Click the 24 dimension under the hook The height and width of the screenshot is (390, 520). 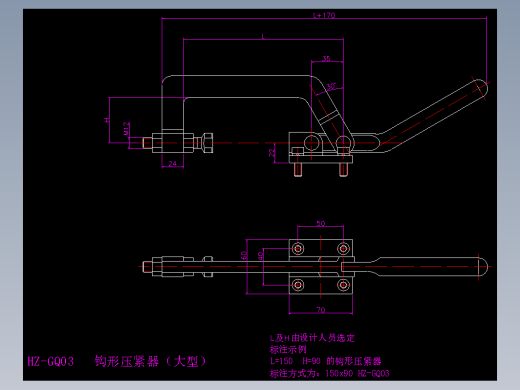click(172, 164)
